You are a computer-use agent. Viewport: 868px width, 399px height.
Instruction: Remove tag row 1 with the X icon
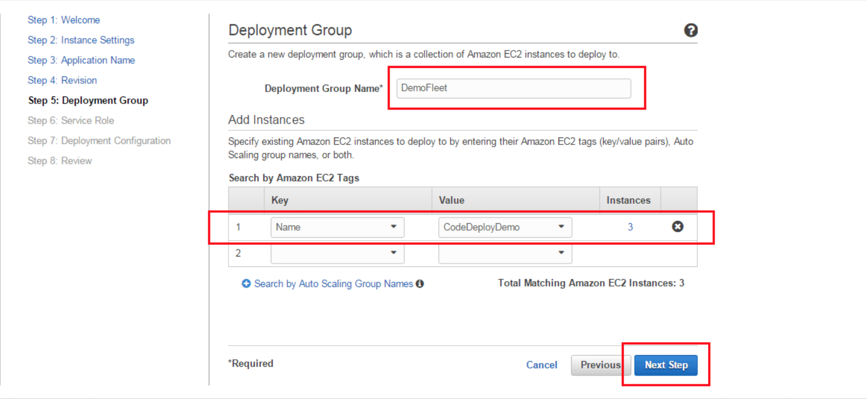pyautogui.click(x=677, y=226)
